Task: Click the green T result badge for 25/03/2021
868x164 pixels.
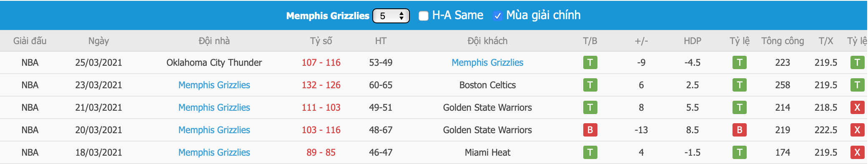Action: coord(590,62)
